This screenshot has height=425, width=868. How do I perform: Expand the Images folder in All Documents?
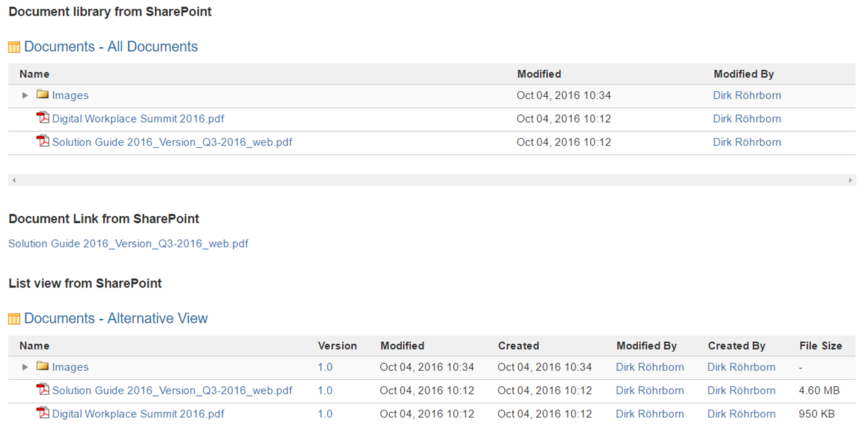tap(25, 95)
